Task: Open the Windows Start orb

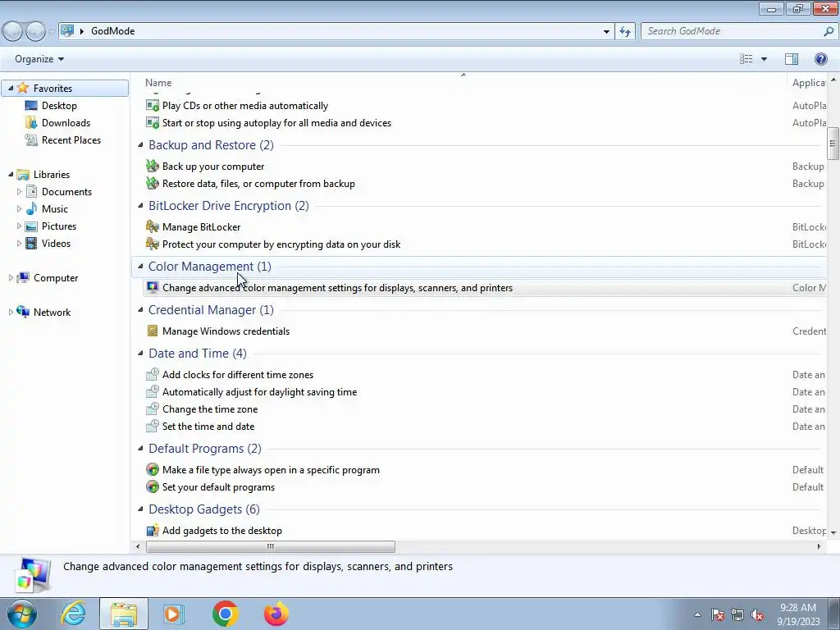Action: (x=22, y=614)
